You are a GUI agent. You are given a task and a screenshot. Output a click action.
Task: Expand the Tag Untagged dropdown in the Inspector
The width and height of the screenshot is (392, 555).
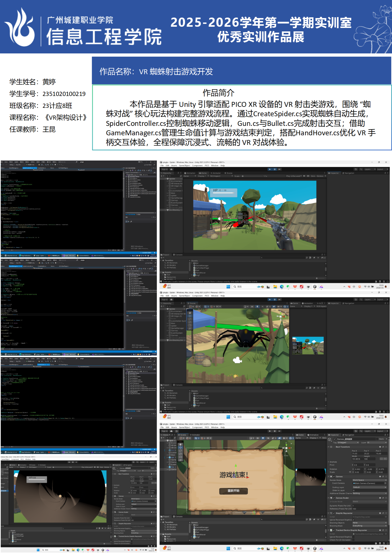(x=348, y=442)
